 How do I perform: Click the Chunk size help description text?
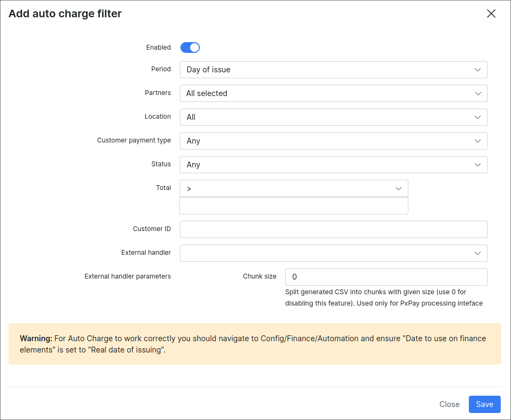(x=384, y=297)
